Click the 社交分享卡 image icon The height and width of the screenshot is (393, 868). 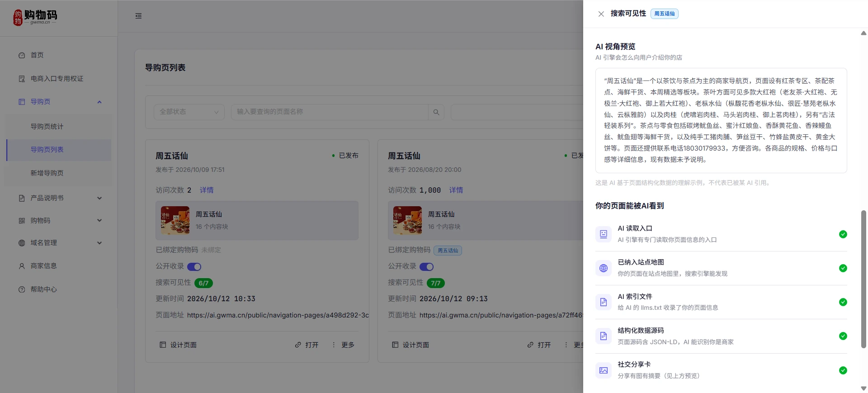tap(604, 370)
